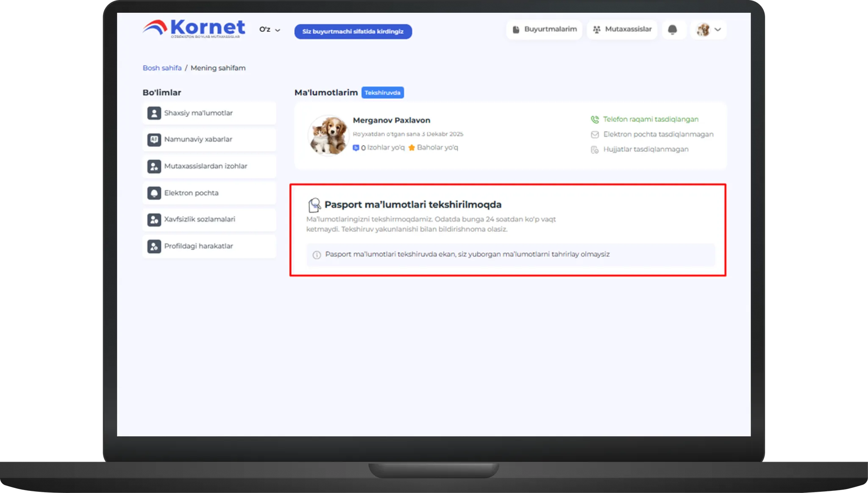Click the 'Elektron pochta tasdiqlanmagan' envelope icon
Image resolution: width=868 pixels, height=493 pixels.
(595, 134)
